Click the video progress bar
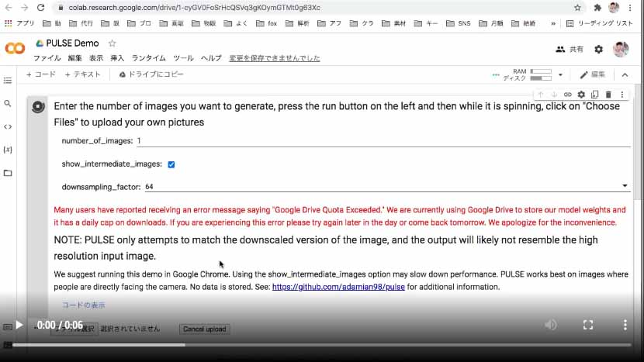Screen dimensions: 644x362 click(321, 345)
